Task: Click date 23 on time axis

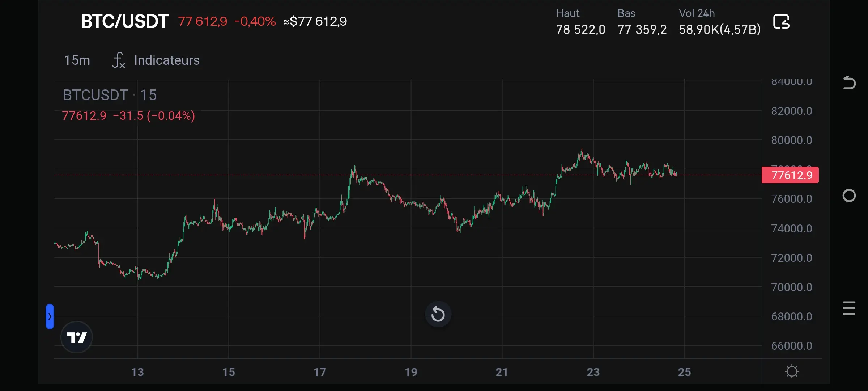Action: point(593,372)
